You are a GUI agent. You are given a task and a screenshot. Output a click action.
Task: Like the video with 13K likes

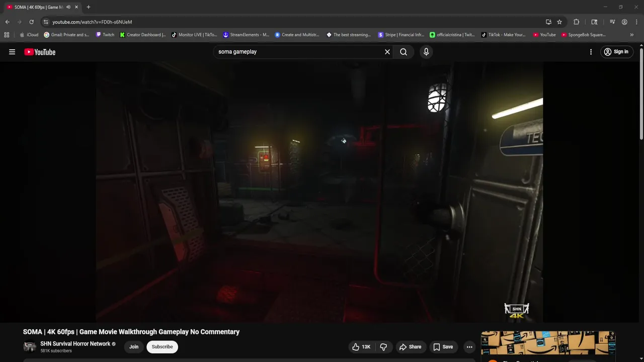(361, 347)
